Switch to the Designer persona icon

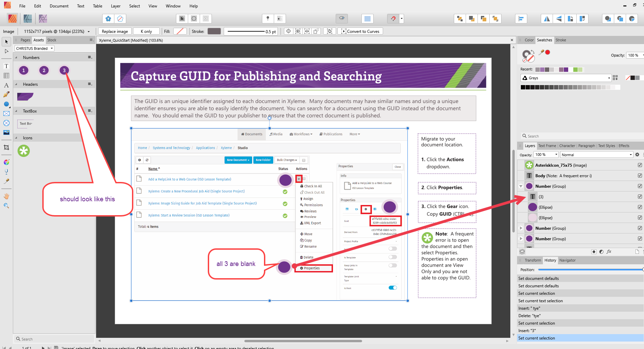(x=28, y=19)
